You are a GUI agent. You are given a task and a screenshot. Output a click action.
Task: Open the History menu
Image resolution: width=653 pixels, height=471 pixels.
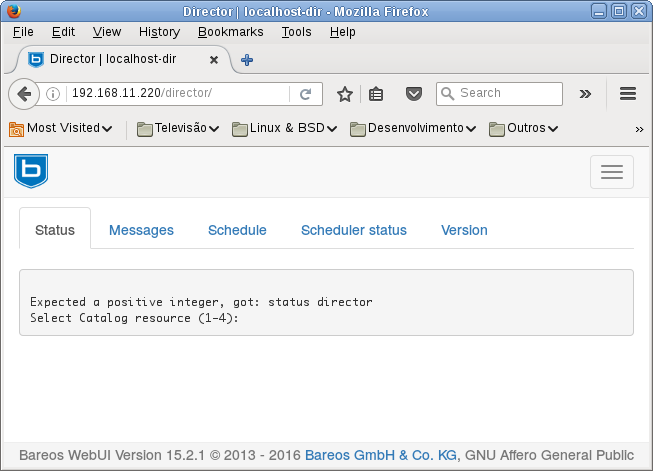pyautogui.click(x=159, y=32)
